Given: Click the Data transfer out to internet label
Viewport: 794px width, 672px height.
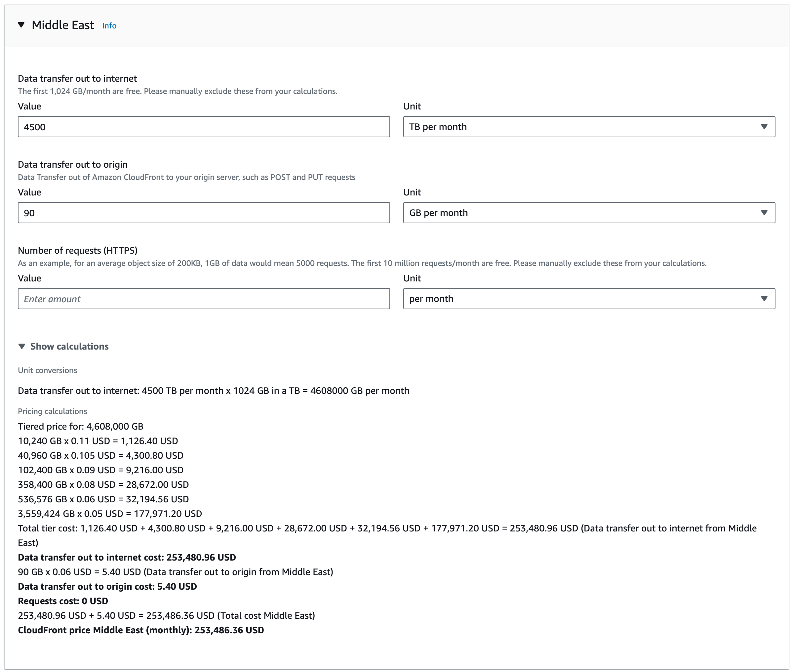Looking at the screenshot, I should click(x=77, y=78).
